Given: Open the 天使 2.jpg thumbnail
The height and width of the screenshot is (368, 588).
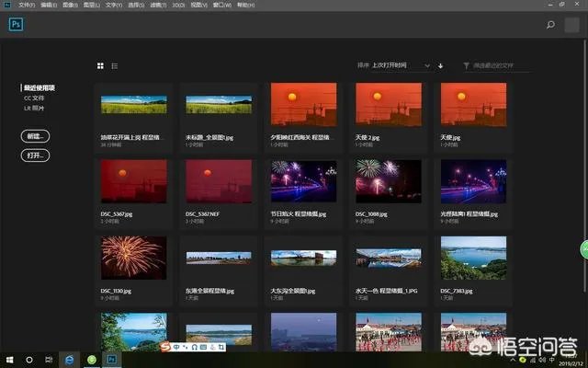Looking at the screenshot, I should 389,104.
